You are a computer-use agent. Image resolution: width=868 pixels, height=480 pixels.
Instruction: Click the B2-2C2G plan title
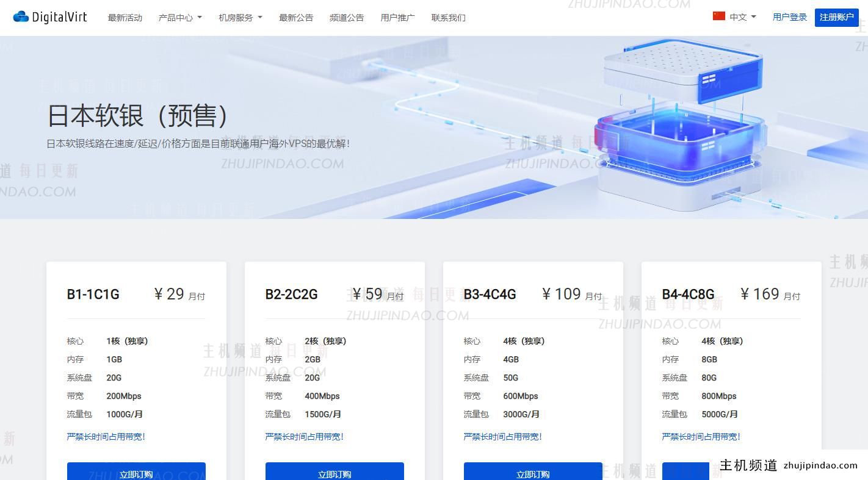292,295
